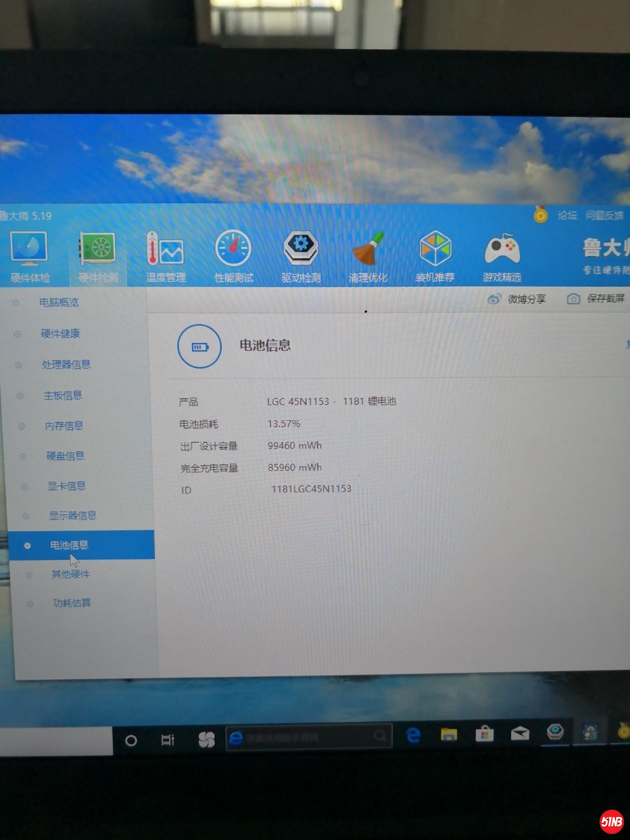The height and width of the screenshot is (840, 630).
Task: Open File Explorer from the taskbar
Action: [x=449, y=735]
